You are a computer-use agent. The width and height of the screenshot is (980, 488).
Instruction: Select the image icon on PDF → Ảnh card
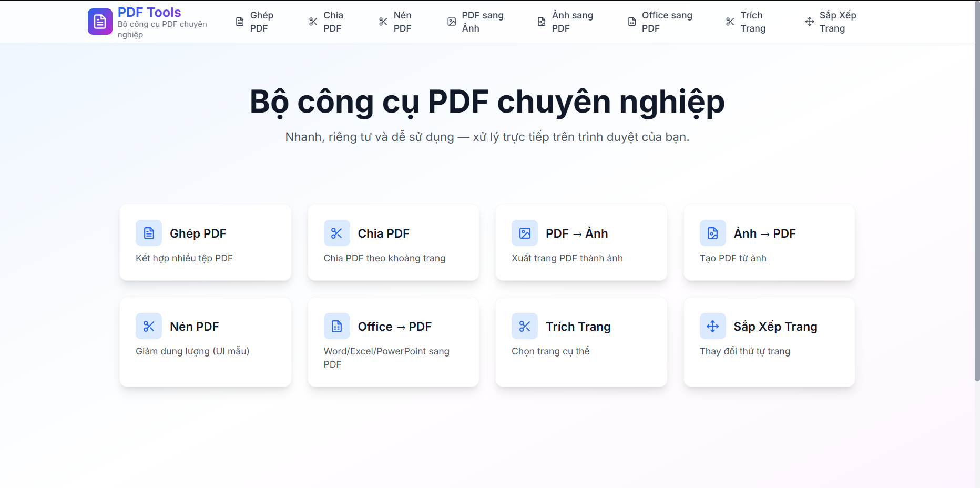(524, 233)
